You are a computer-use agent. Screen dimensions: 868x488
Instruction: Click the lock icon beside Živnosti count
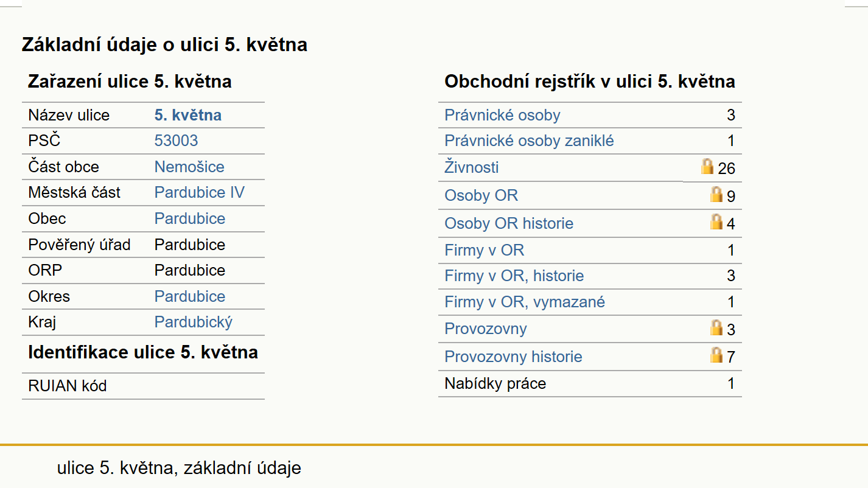707,166
